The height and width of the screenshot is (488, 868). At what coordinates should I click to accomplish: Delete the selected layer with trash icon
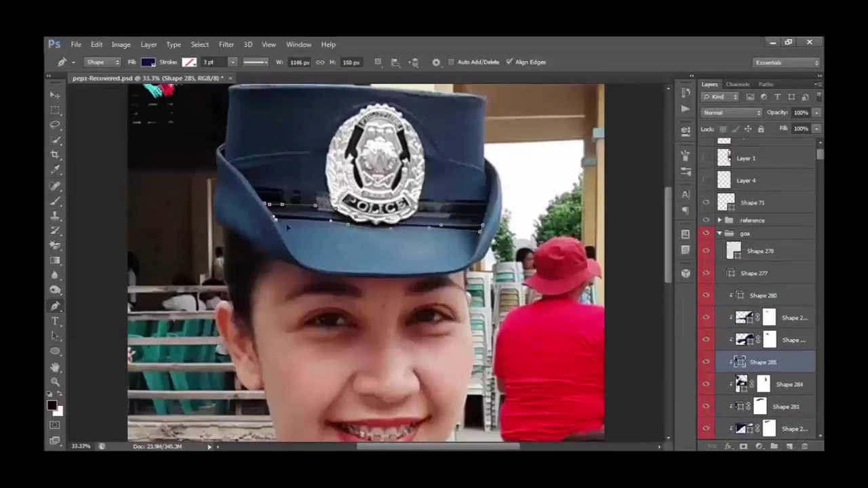tap(805, 446)
